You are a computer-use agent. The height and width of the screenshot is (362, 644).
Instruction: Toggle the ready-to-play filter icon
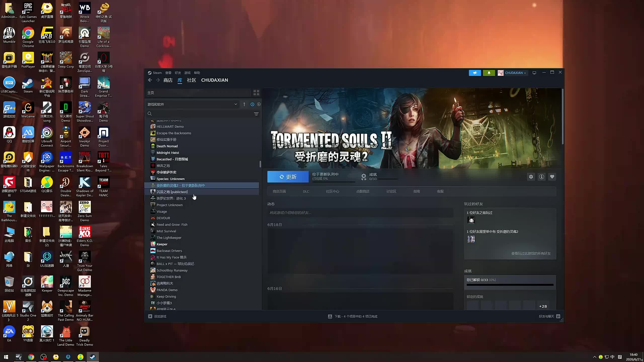(x=259, y=104)
